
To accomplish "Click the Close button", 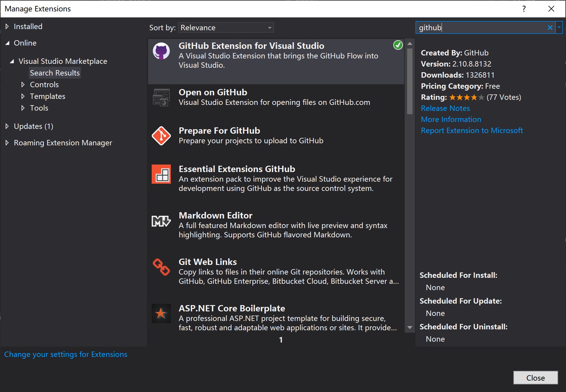I will (535, 378).
